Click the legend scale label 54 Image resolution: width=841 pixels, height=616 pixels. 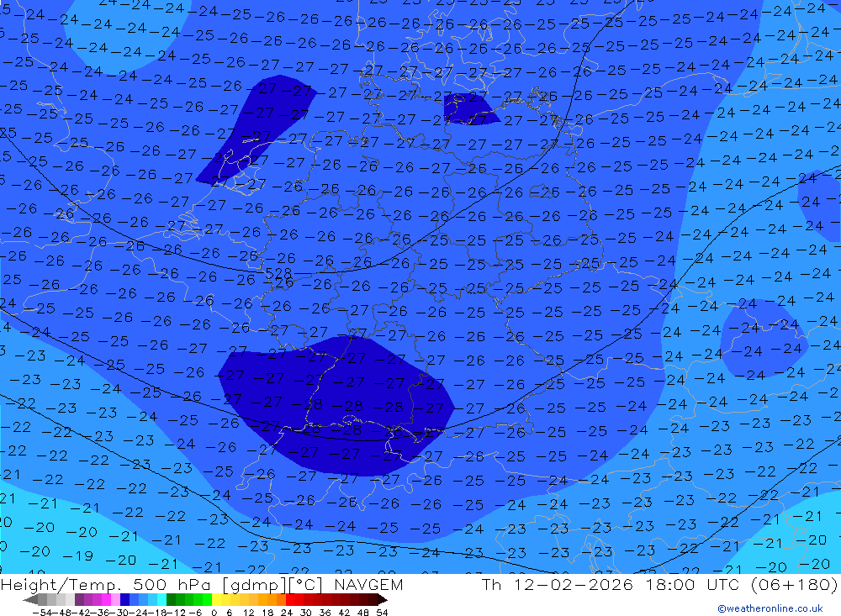point(382,613)
